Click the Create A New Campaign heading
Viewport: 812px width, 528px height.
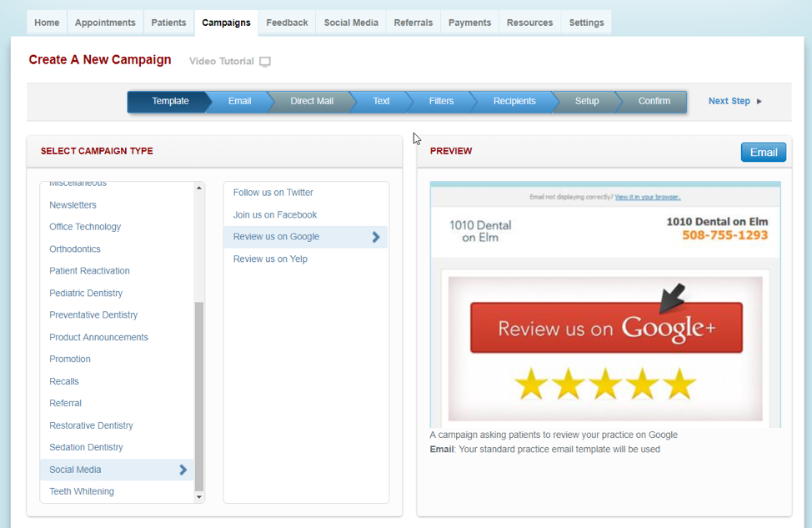100,60
